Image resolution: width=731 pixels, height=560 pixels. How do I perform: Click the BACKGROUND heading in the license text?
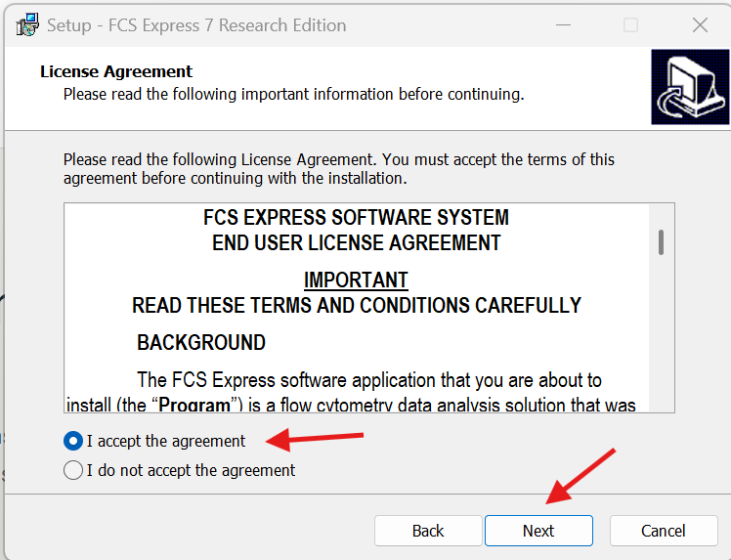201,343
